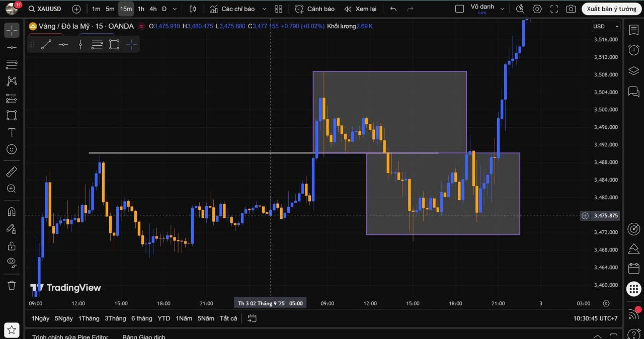Click the XAUUSD symbol search field
Viewport: 644px width, 339px height.
[49, 9]
